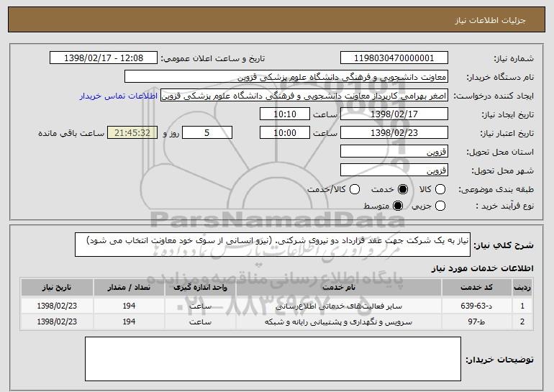This screenshot has height=392, width=554.
Task: Open the اطلاعات تماس خریدار link
Action: coord(119,96)
